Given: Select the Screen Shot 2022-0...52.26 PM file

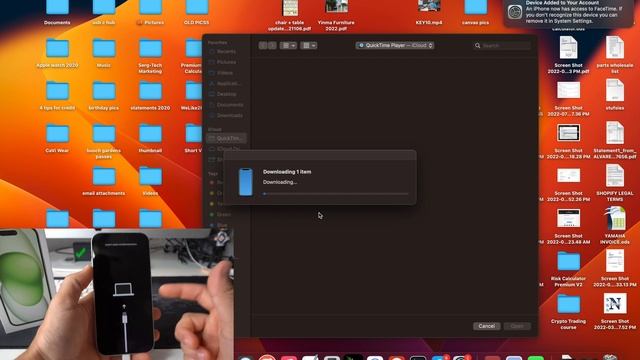Looking at the screenshot, I should [568, 184].
